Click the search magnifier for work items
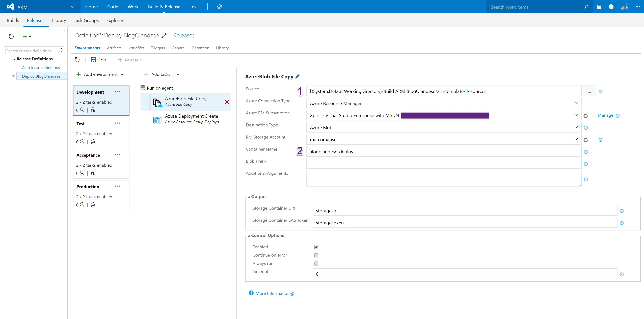 [x=586, y=7]
